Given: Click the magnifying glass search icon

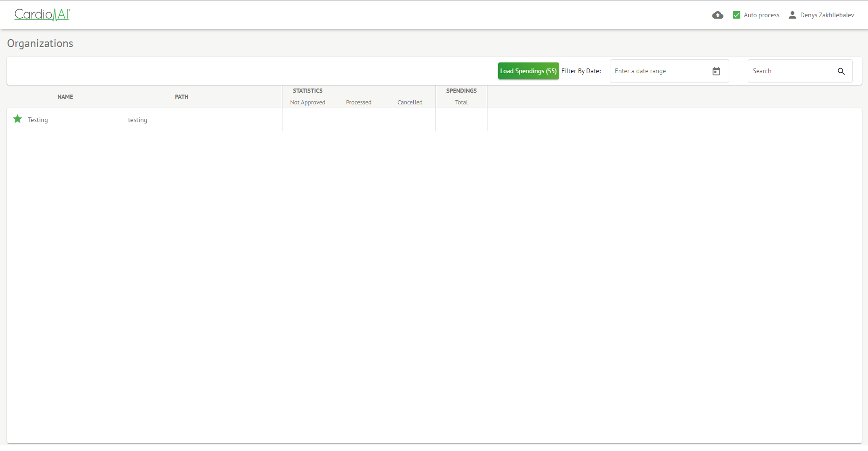Looking at the screenshot, I should pyautogui.click(x=841, y=71).
